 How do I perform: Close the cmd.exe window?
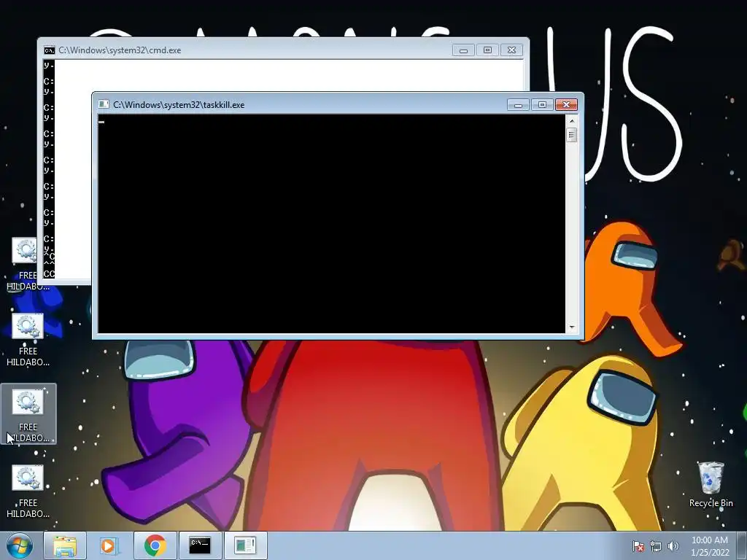[x=511, y=50]
